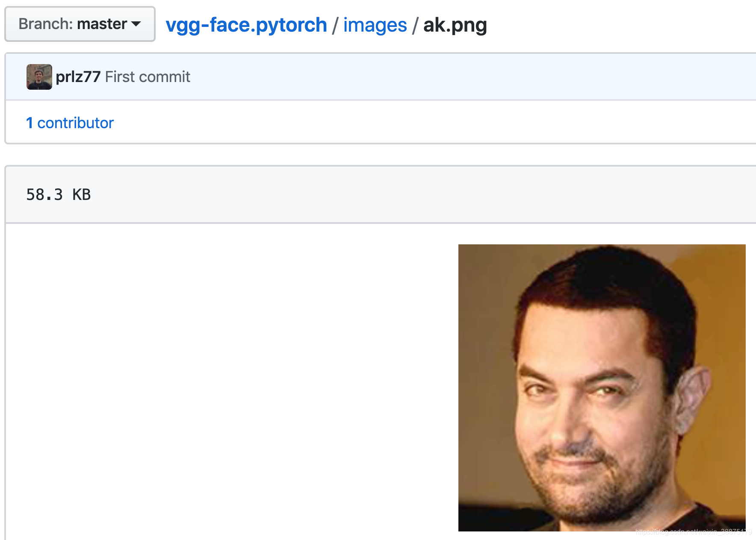Click prlz77's profile avatar

tap(39, 76)
